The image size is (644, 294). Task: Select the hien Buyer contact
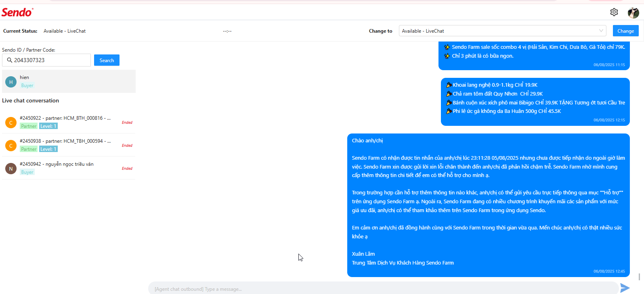point(69,81)
